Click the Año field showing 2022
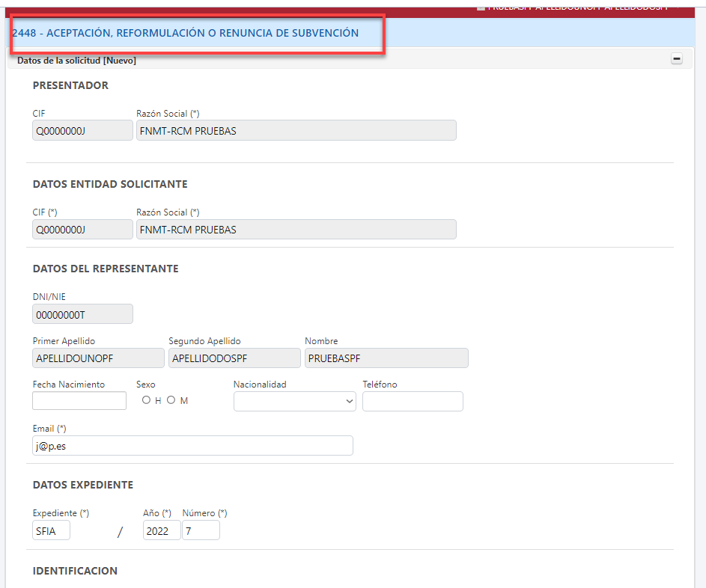This screenshot has width=706, height=588. click(161, 531)
